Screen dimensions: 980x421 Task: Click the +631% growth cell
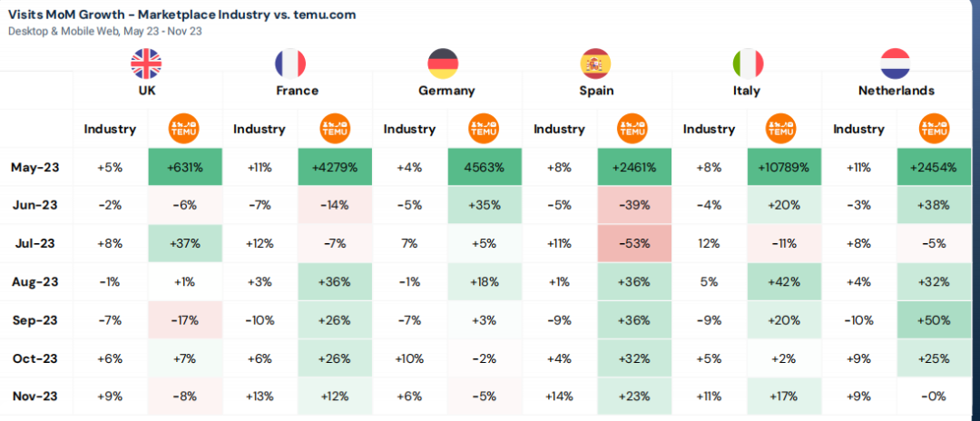(184, 167)
